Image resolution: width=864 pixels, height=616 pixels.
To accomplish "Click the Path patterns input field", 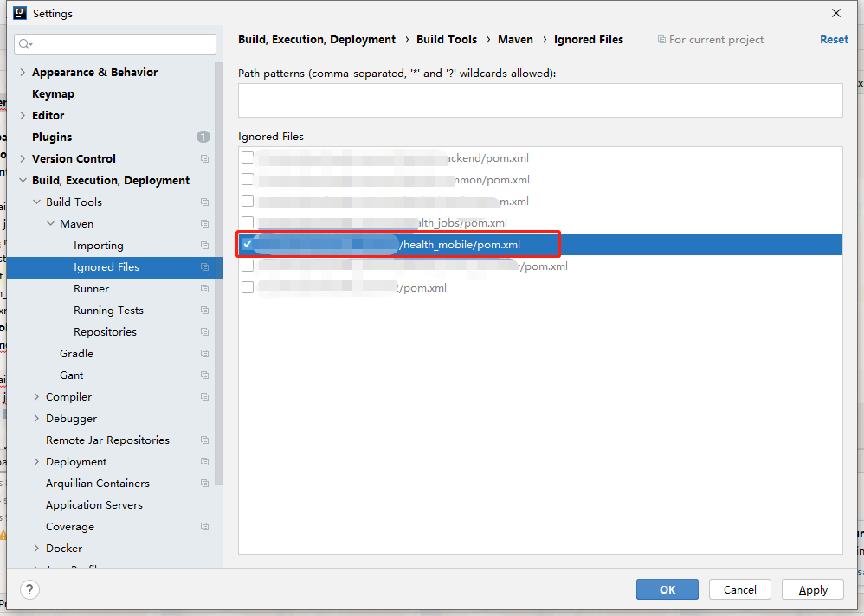I will coord(540,100).
